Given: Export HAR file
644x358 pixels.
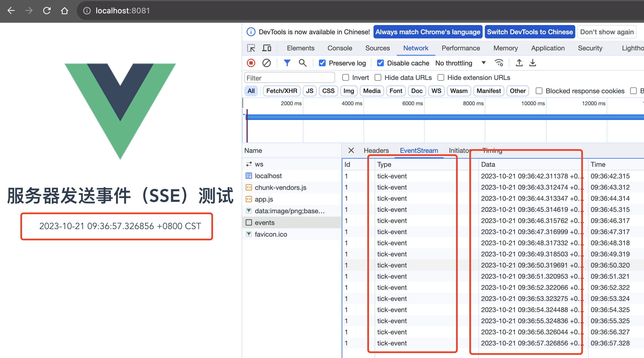Looking at the screenshot, I should click(x=532, y=63).
